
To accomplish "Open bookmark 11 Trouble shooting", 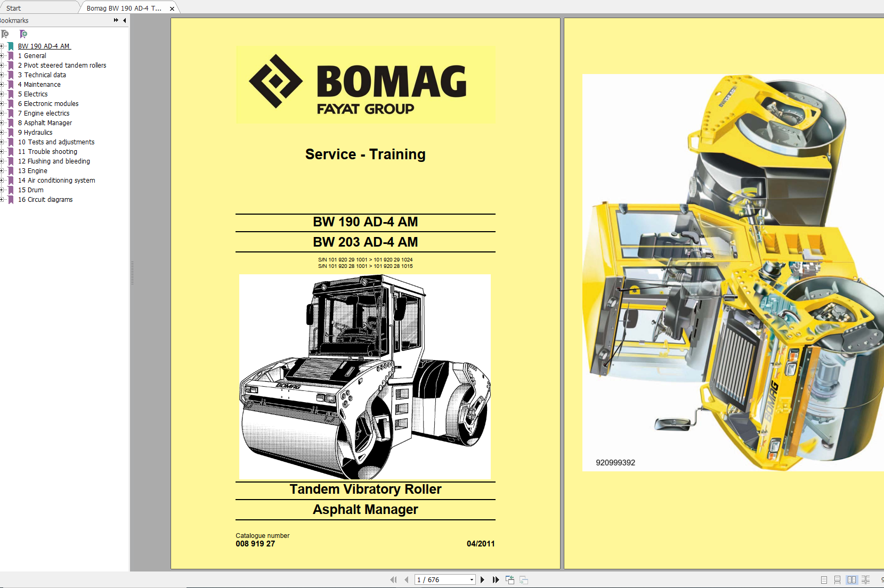I will (x=48, y=152).
